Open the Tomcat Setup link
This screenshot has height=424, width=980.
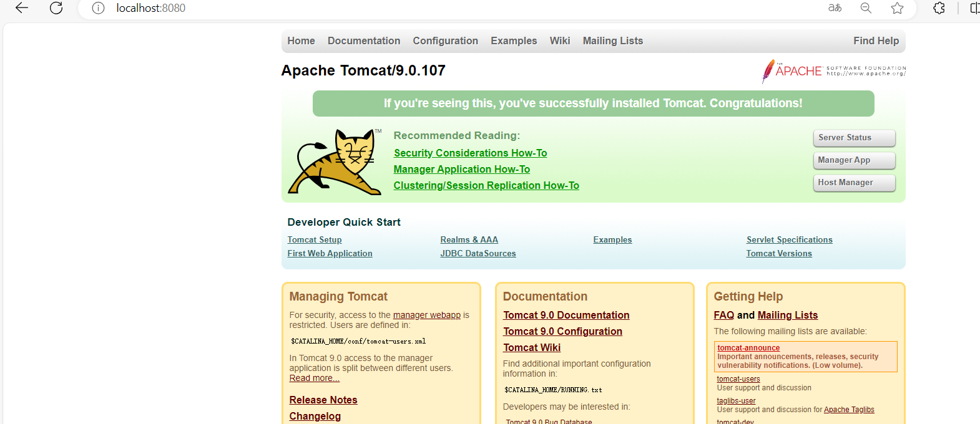point(315,239)
